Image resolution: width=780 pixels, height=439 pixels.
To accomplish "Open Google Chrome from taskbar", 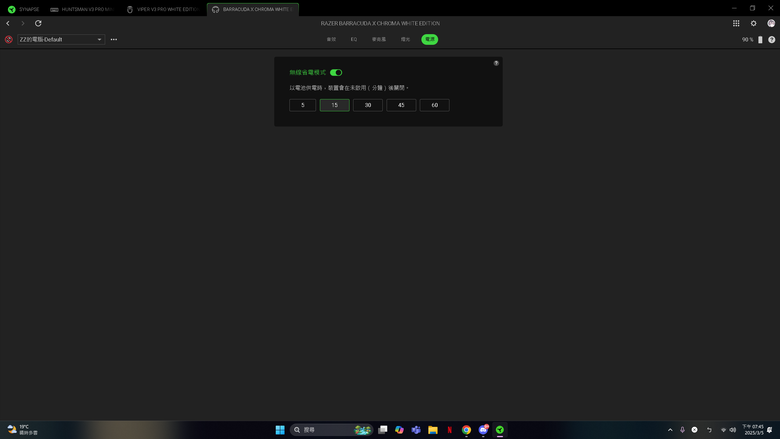I will (466, 430).
